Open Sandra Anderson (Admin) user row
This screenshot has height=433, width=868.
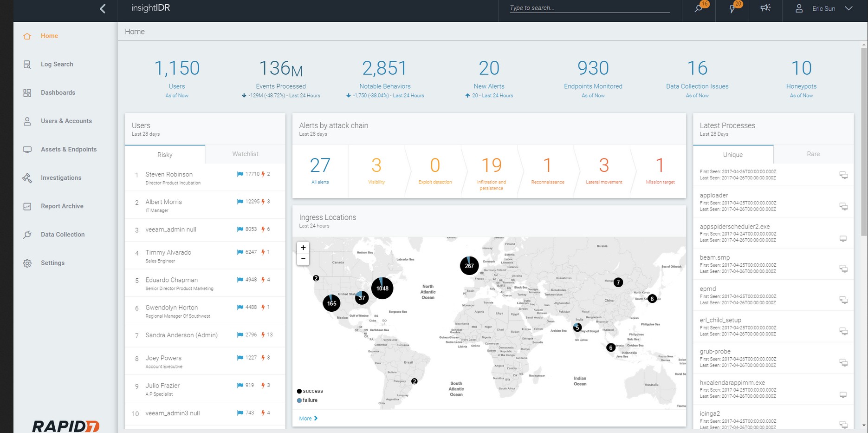point(205,335)
